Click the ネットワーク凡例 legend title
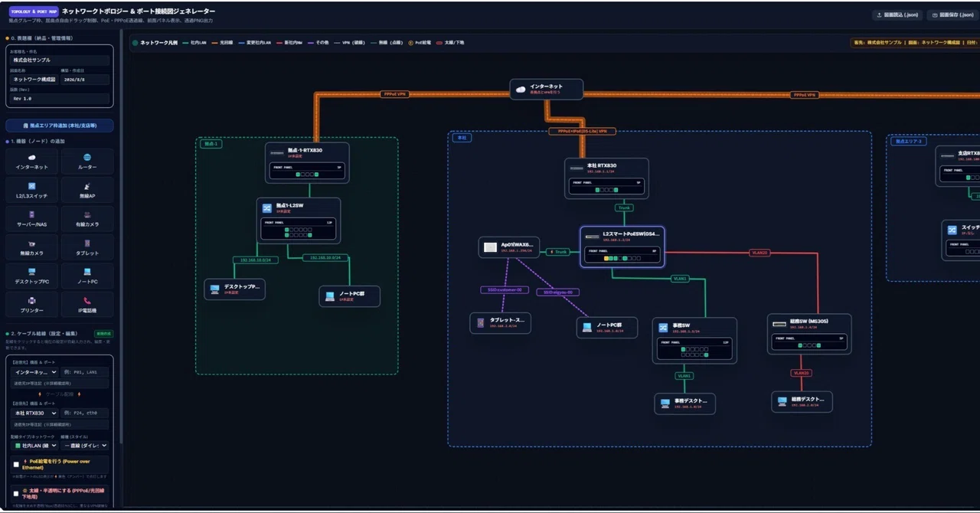Viewport: 980px width, 513px height. pos(158,43)
